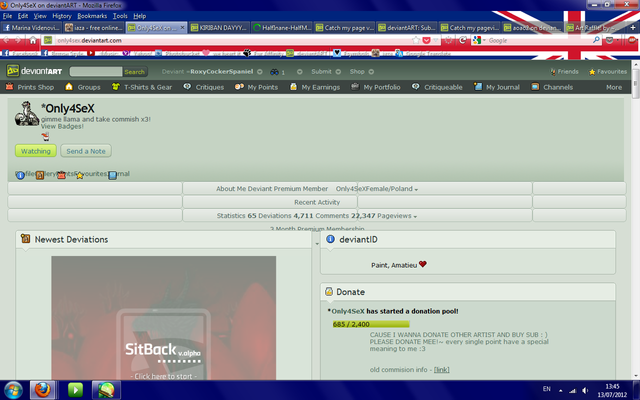Image resolution: width=640 pixels, height=400 pixels.
Task: Click the address bar URL field
Action: (x=233, y=40)
